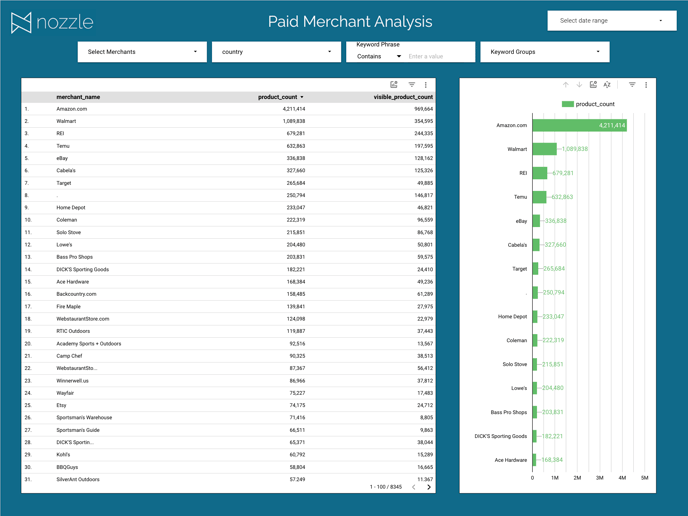Select the Amazon.com row in the table

(x=228, y=109)
